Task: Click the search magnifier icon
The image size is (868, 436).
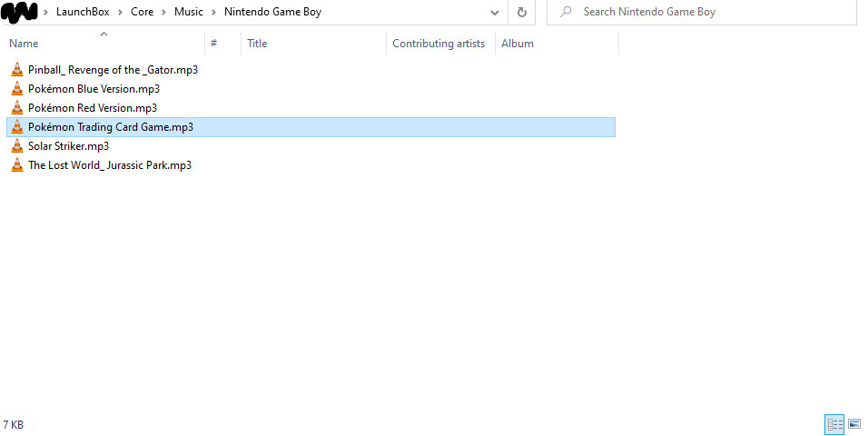Action: (566, 12)
